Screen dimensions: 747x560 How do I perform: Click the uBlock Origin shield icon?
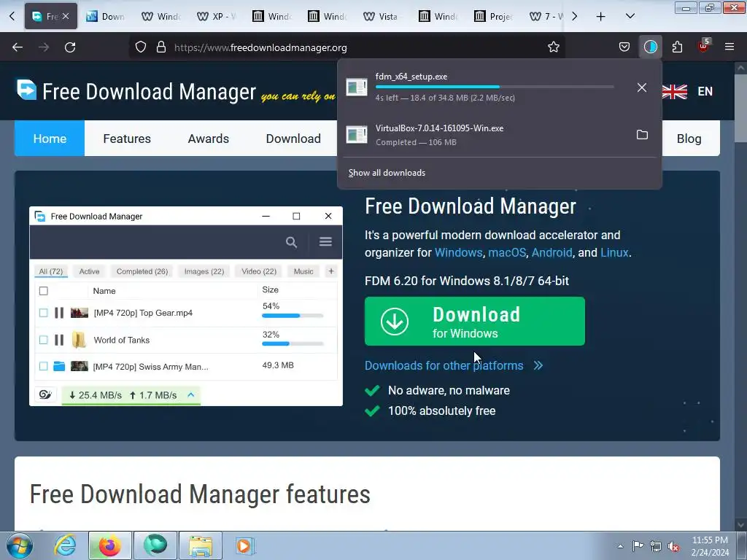(704, 46)
